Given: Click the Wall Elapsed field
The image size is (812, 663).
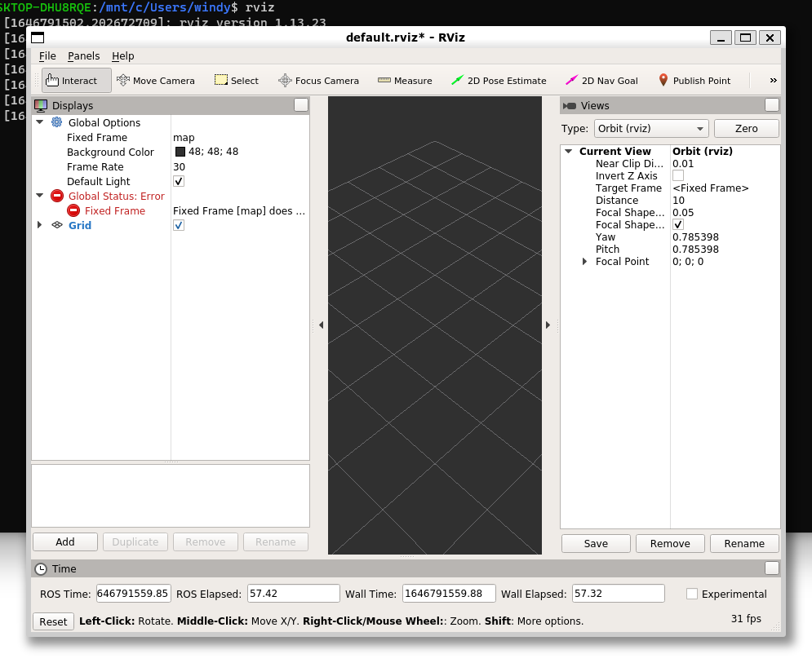Looking at the screenshot, I should click(619, 594).
